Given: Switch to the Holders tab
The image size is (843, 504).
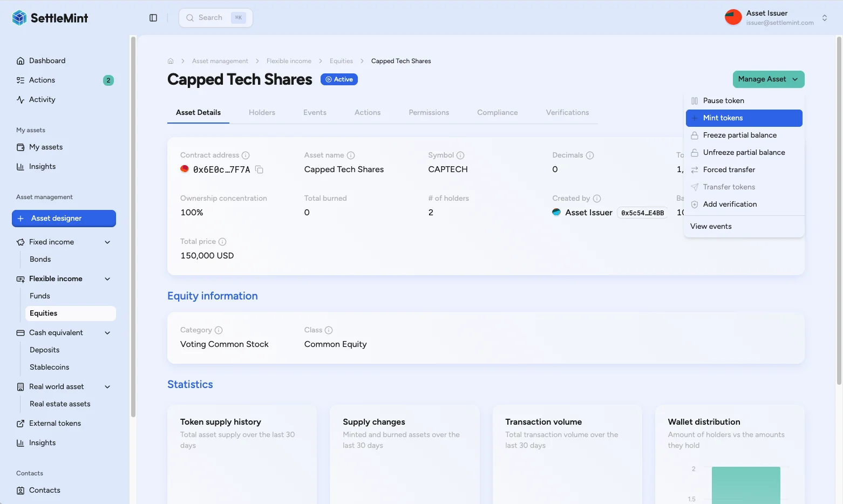Looking at the screenshot, I should [x=262, y=112].
